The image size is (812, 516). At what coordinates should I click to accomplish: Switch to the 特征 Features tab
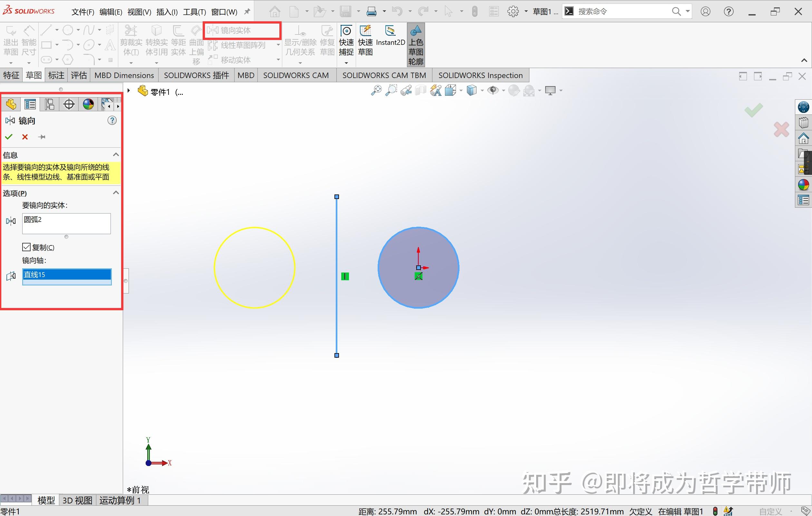pos(11,75)
